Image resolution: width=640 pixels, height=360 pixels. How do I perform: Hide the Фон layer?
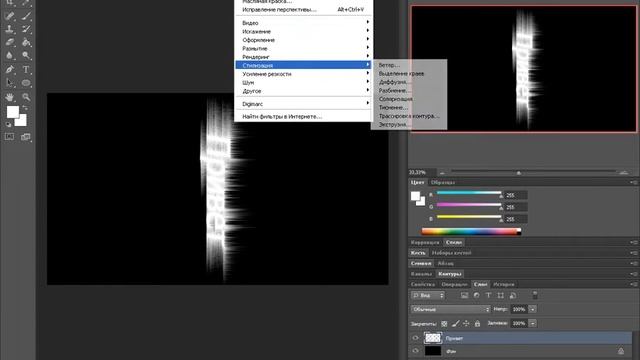click(416, 351)
